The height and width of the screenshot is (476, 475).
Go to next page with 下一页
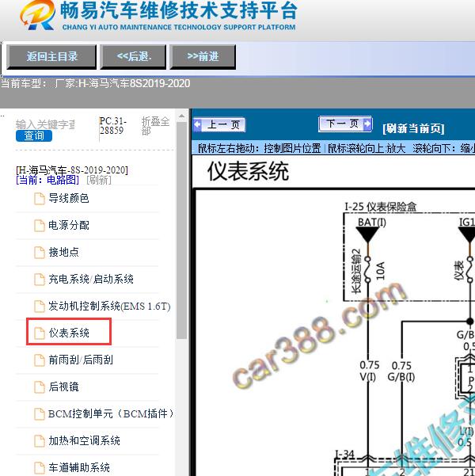[x=345, y=124]
